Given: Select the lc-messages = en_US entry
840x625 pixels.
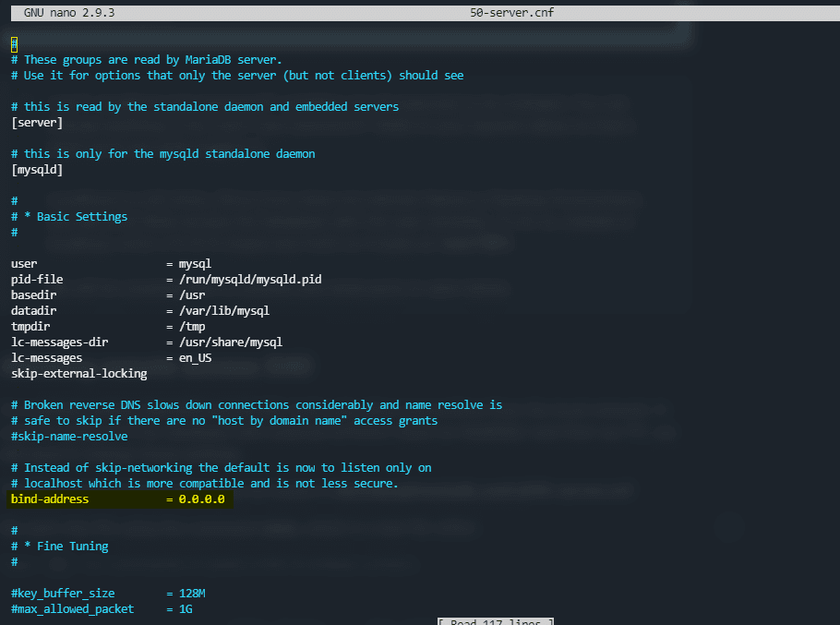Looking at the screenshot, I should pos(111,357).
